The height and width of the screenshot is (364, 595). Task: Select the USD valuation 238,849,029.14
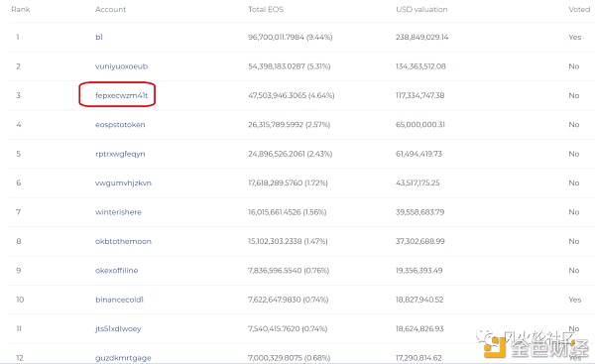click(422, 38)
